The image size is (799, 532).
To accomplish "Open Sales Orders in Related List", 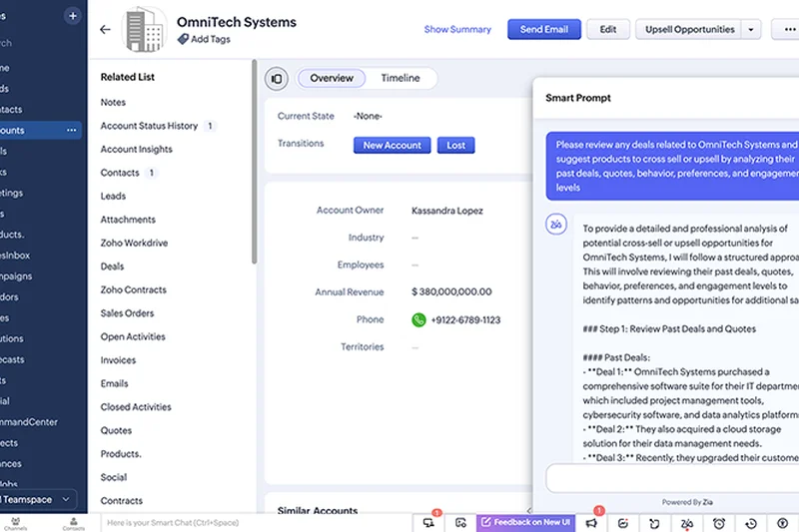I will coord(128,313).
